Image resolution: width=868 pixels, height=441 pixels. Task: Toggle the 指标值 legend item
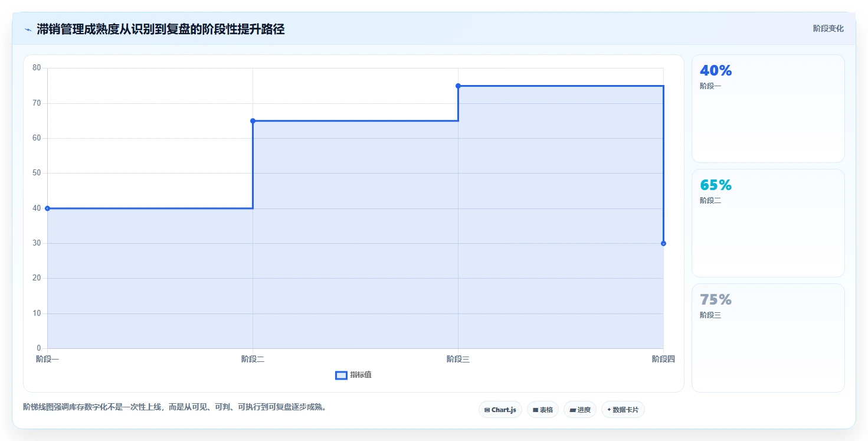pos(353,375)
